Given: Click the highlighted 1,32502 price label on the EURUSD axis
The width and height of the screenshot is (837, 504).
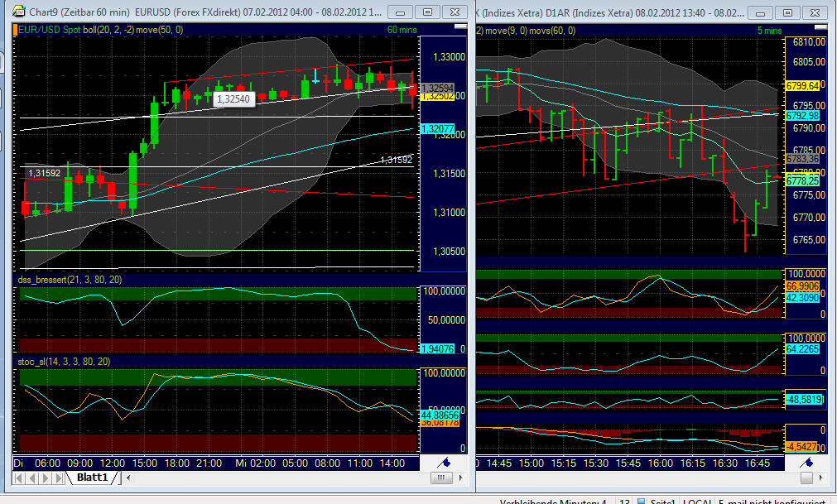Looking at the screenshot, I should [437, 96].
